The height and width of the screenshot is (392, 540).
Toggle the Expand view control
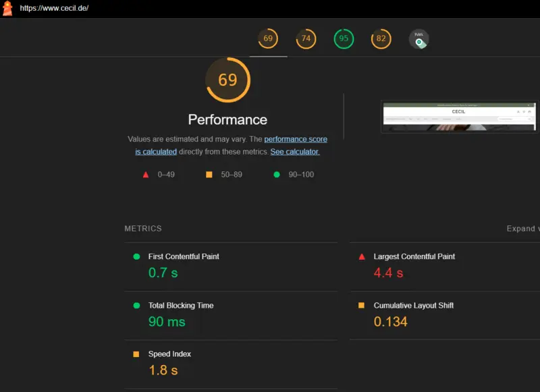(x=522, y=229)
